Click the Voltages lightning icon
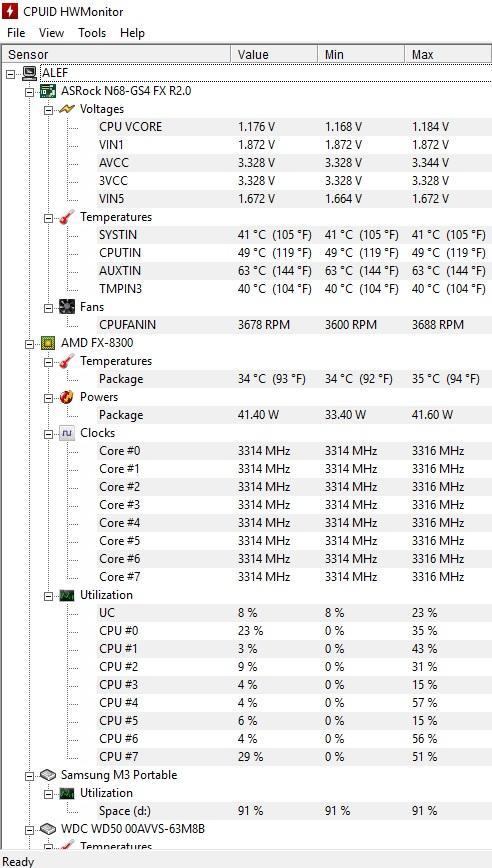 pyautogui.click(x=67, y=108)
